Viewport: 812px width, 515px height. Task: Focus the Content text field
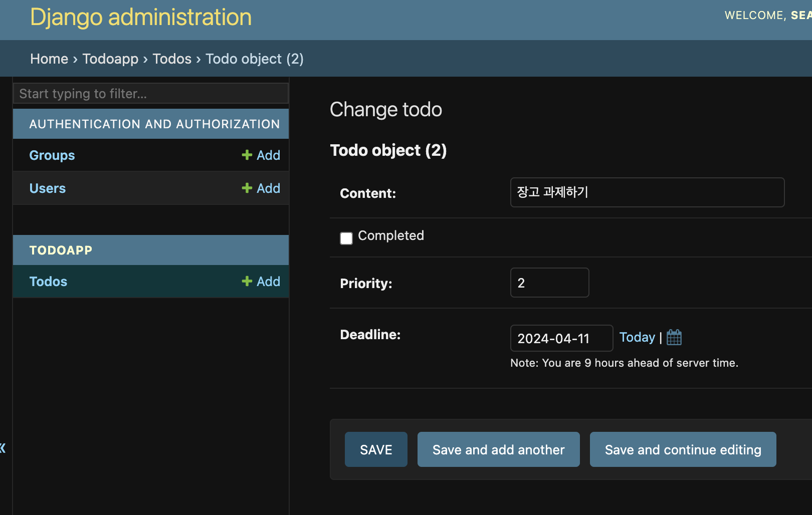coord(648,192)
